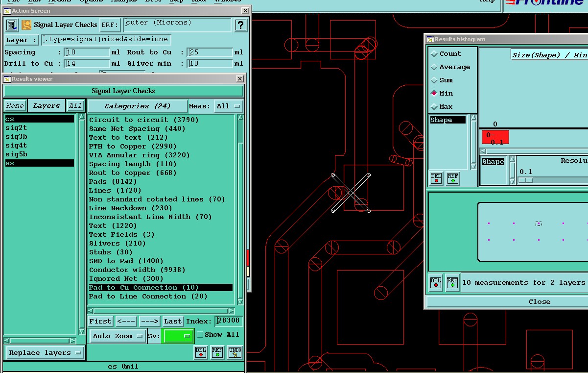
Task: Click the help question mark button
Action: pos(240,25)
